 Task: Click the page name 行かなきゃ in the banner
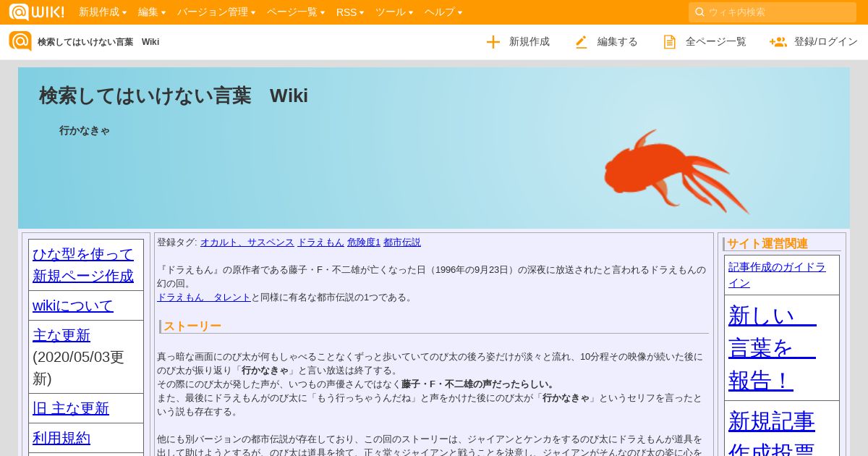click(x=85, y=131)
